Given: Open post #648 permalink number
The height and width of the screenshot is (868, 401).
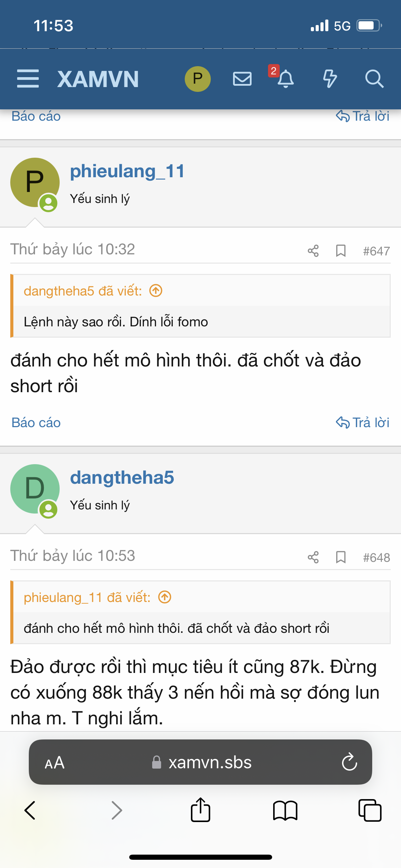Looking at the screenshot, I should 376,558.
